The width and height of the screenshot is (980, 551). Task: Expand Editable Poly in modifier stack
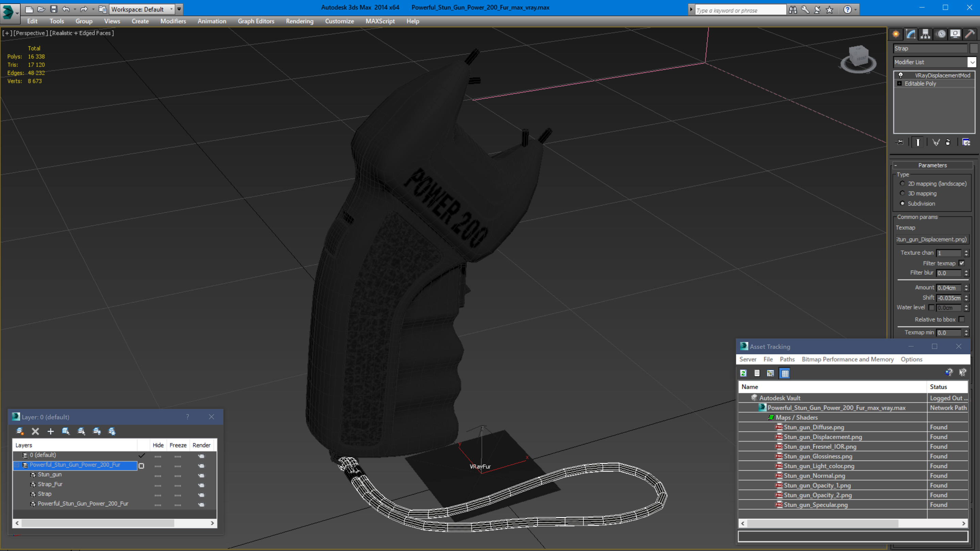(899, 83)
